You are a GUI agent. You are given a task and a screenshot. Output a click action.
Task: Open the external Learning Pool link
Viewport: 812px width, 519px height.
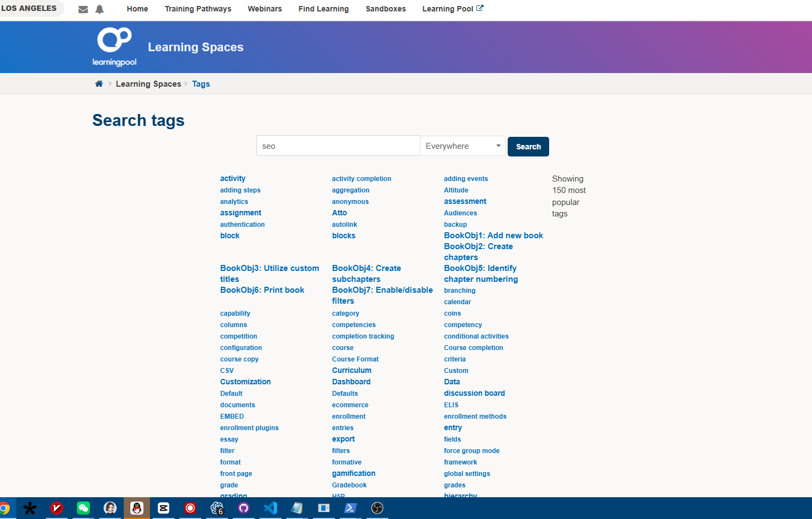(x=453, y=9)
